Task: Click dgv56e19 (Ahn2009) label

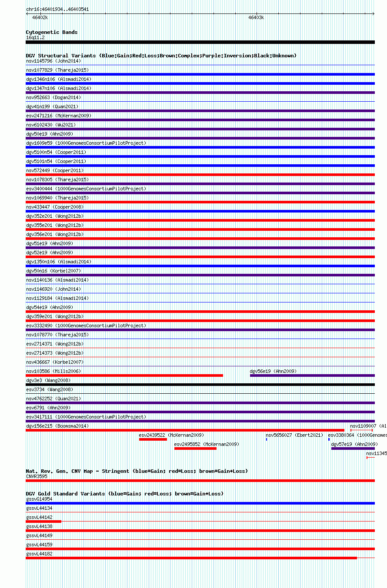Action: [273, 371]
